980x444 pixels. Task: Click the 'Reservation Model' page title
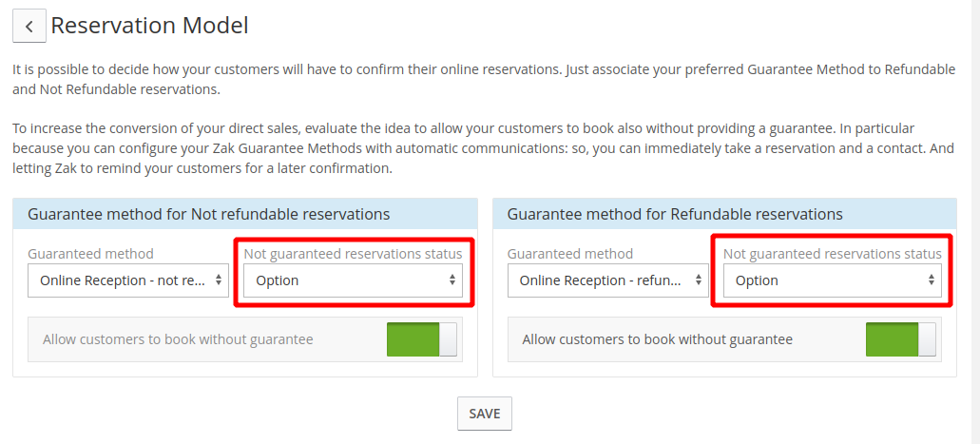[149, 26]
